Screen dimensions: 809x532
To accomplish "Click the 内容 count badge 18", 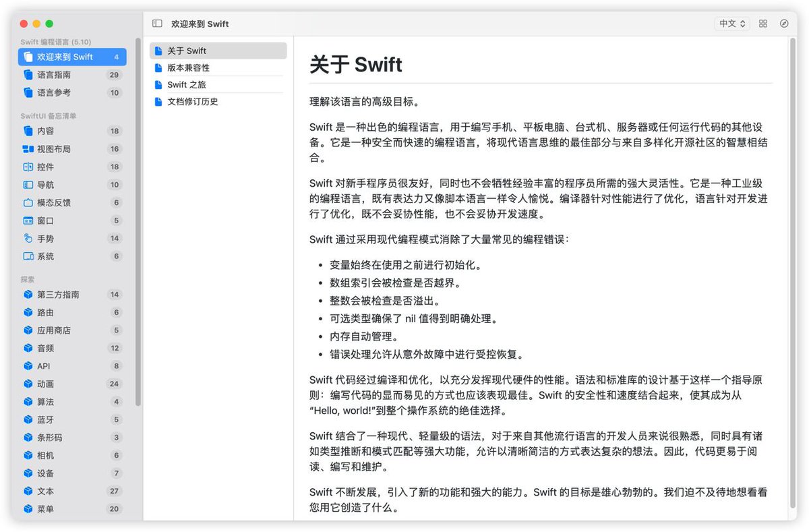I will [x=114, y=131].
